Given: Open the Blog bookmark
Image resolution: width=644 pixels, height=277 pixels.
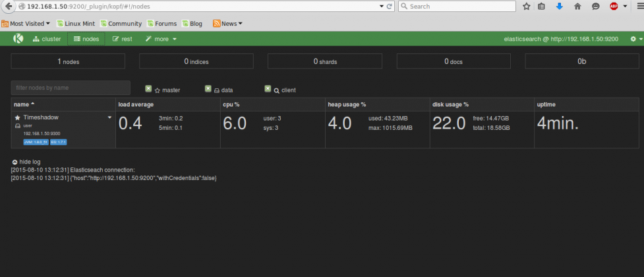Looking at the screenshot, I should (192, 24).
